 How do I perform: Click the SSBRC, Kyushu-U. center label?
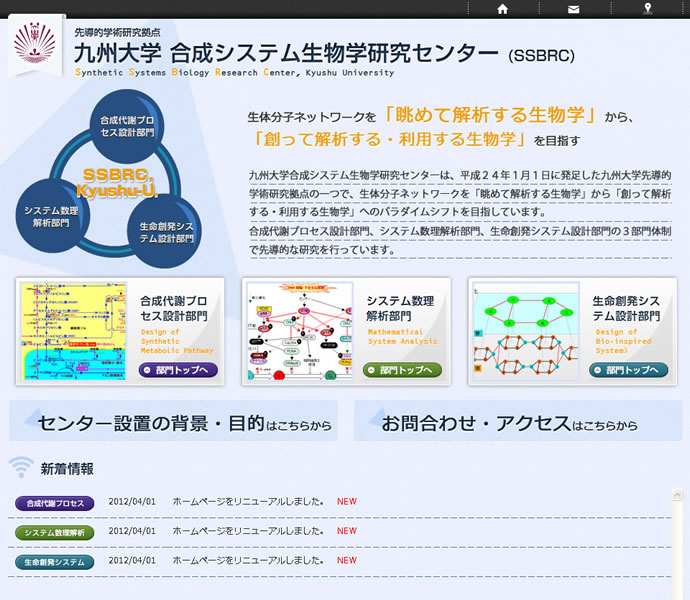117,182
